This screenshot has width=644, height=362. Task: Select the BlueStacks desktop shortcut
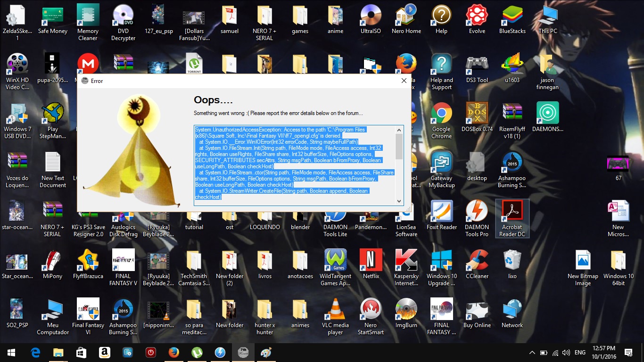pos(512,20)
